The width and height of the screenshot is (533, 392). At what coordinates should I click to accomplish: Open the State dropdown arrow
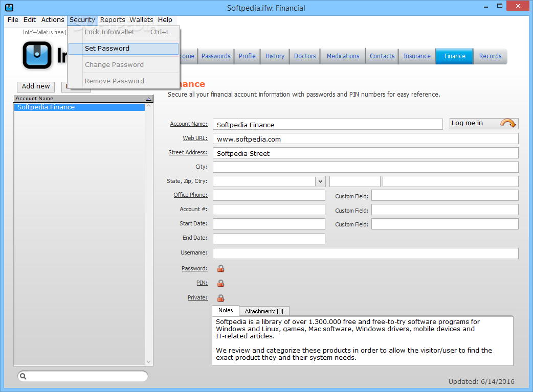tap(320, 181)
